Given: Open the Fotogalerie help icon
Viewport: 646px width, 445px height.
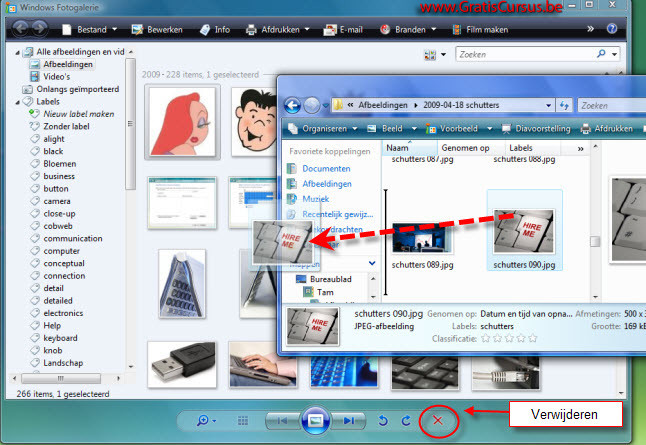Looking at the screenshot, I should 612,28.
